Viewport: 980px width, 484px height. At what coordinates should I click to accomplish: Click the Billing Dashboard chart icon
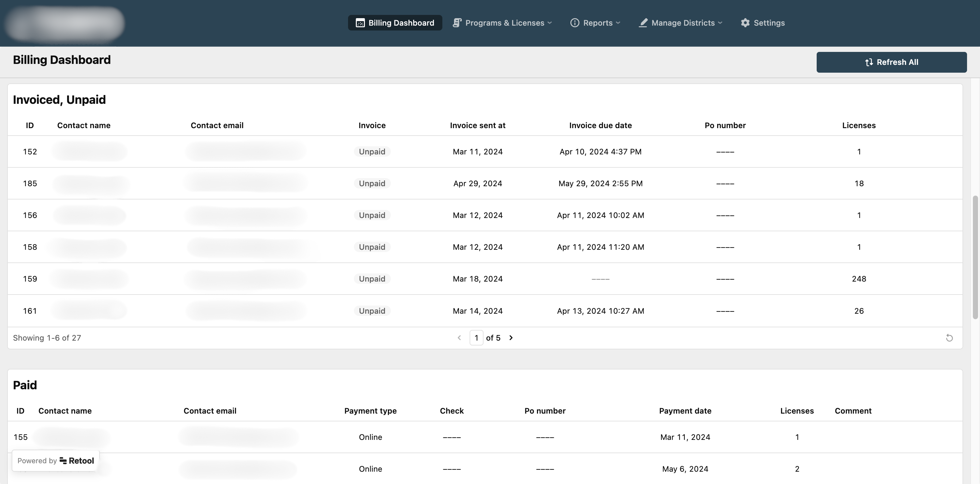click(x=360, y=23)
